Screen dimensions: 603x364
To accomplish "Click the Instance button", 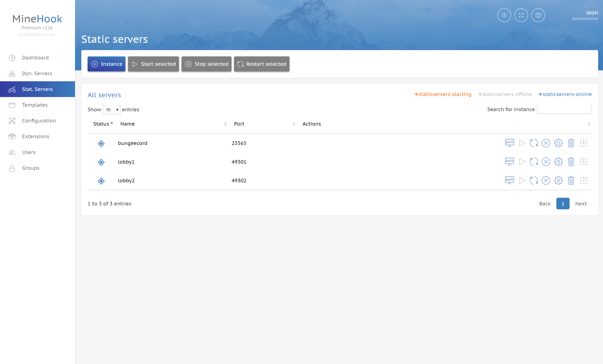I will 107,64.
